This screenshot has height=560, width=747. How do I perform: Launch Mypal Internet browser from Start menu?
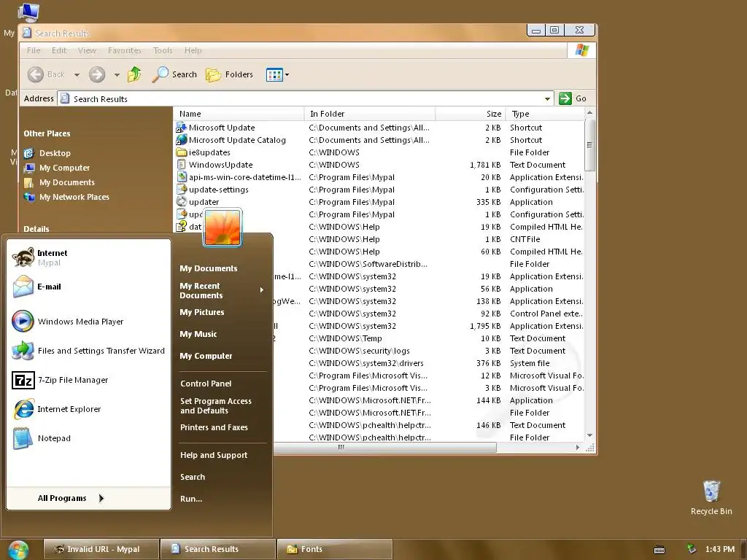[x=88, y=257]
